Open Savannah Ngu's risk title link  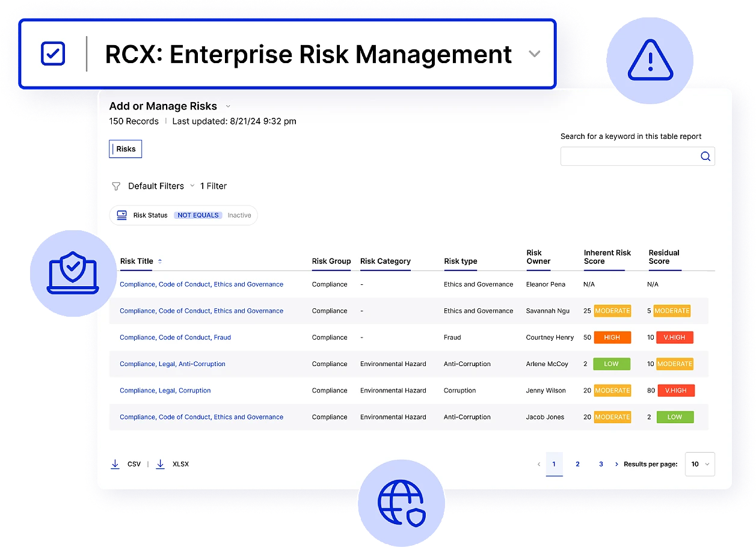pyautogui.click(x=201, y=311)
